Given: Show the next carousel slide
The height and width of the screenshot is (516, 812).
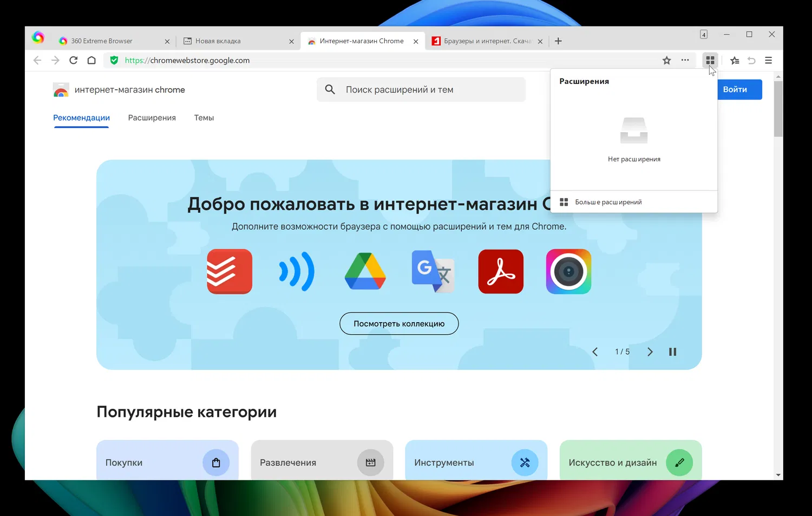Looking at the screenshot, I should tap(650, 352).
